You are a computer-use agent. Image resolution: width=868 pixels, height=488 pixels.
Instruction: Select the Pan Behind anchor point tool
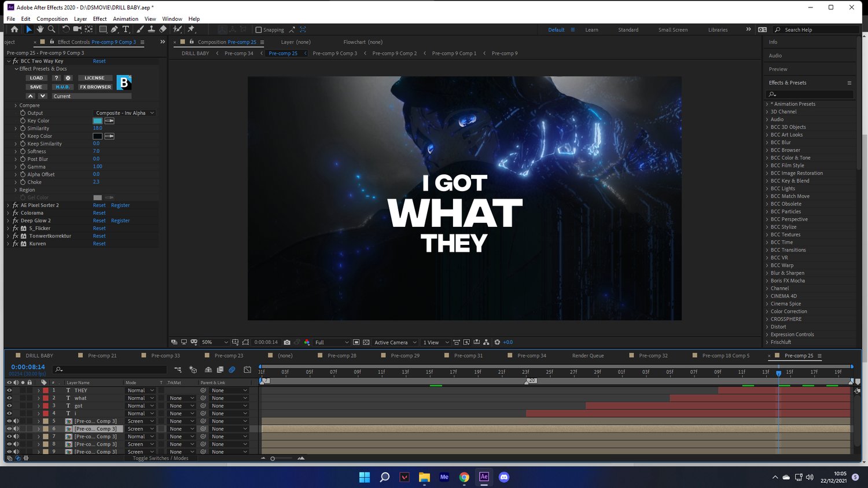coord(89,30)
